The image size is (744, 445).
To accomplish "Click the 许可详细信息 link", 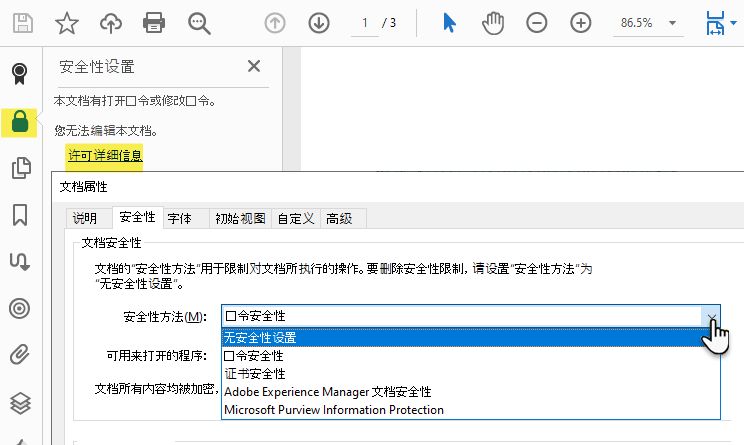I will 105,155.
